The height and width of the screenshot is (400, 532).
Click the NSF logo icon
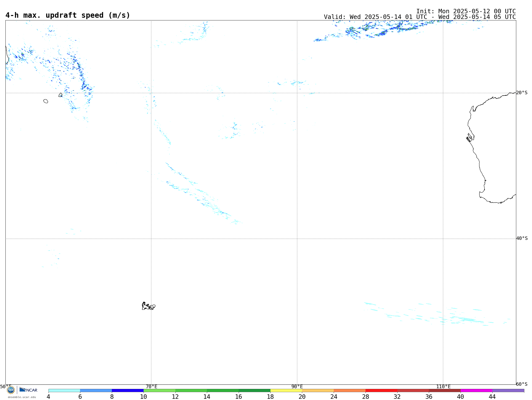click(x=11, y=390)
